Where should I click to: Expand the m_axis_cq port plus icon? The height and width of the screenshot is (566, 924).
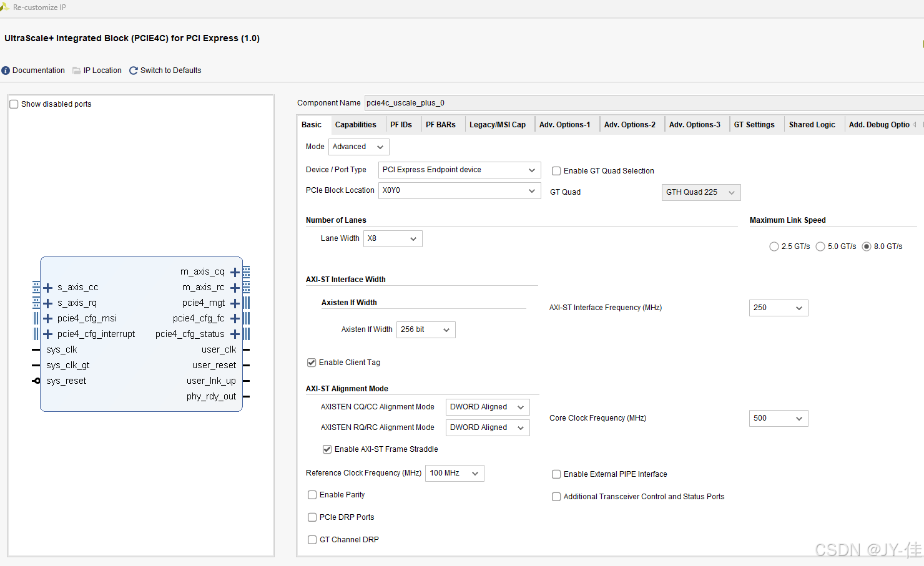click(x=235, y=272)
